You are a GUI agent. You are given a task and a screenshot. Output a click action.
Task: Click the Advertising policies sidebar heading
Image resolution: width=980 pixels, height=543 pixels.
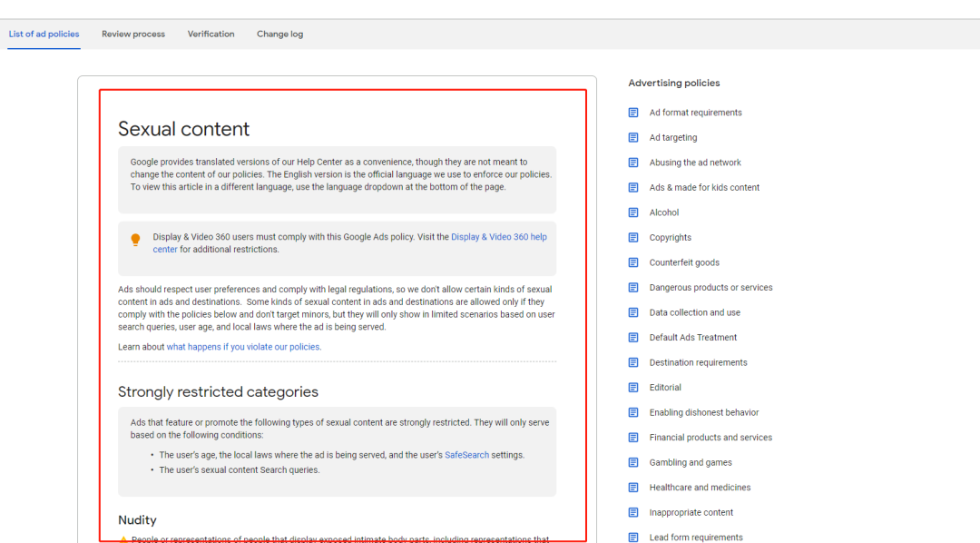[673, 84]
